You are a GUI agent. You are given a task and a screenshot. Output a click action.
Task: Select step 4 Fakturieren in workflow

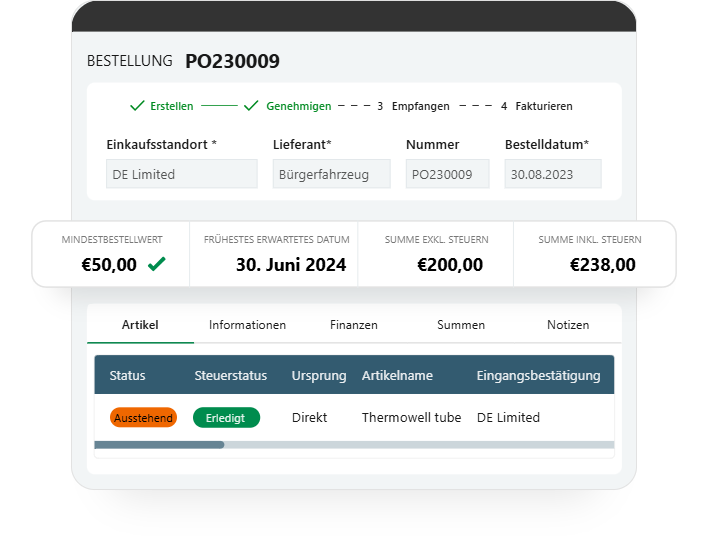tap(537, 106)
